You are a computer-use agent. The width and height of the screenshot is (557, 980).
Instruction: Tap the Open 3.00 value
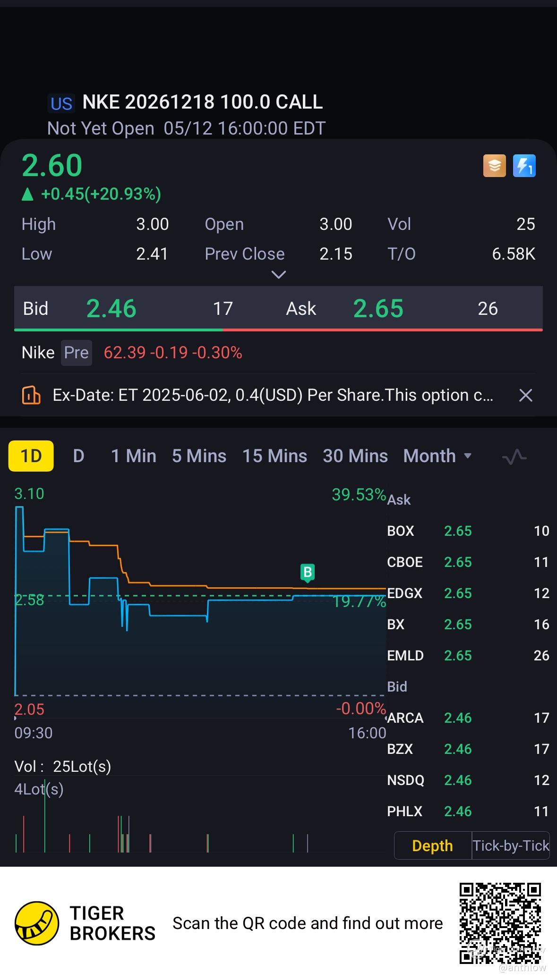336,224
